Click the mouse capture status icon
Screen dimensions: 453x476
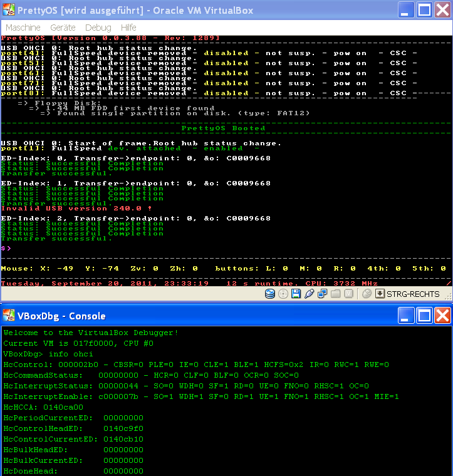point(367,294)
